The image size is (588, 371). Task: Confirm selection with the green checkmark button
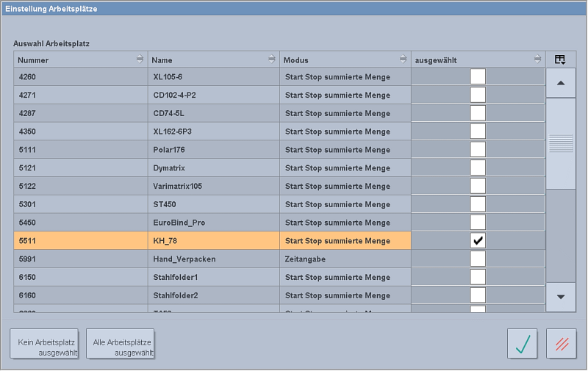[x=522, y=343]
